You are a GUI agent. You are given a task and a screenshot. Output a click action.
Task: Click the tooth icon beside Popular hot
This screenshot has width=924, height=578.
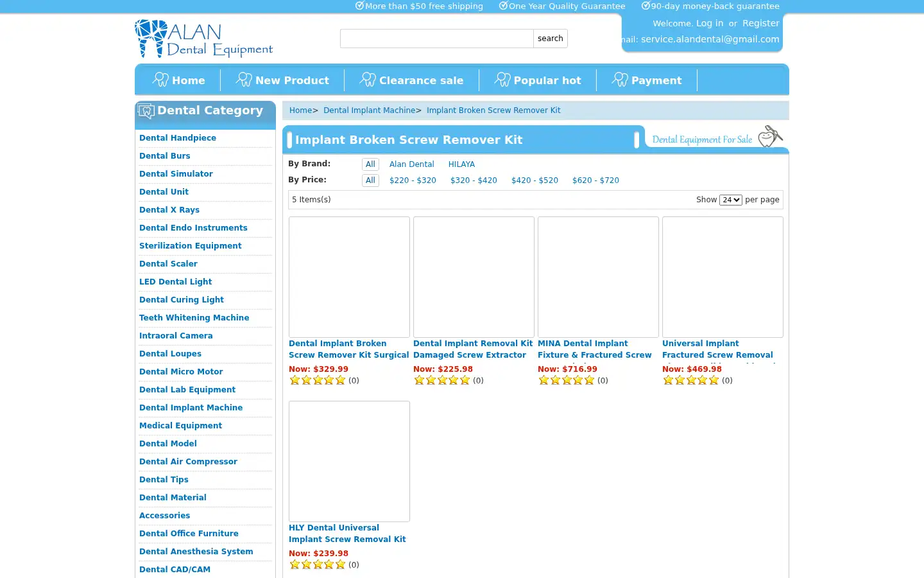point(502,80)
